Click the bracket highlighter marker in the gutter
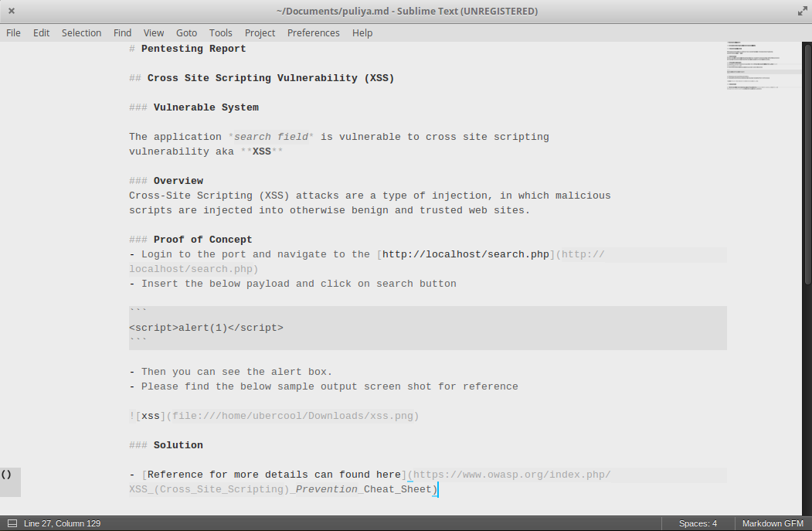Viewport: 812px width, 531px height. click(7, 475)
